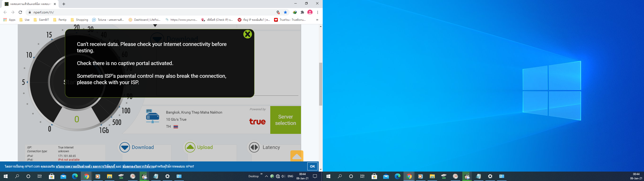Select the nPerf speed test tab

(x=30, y=4)
